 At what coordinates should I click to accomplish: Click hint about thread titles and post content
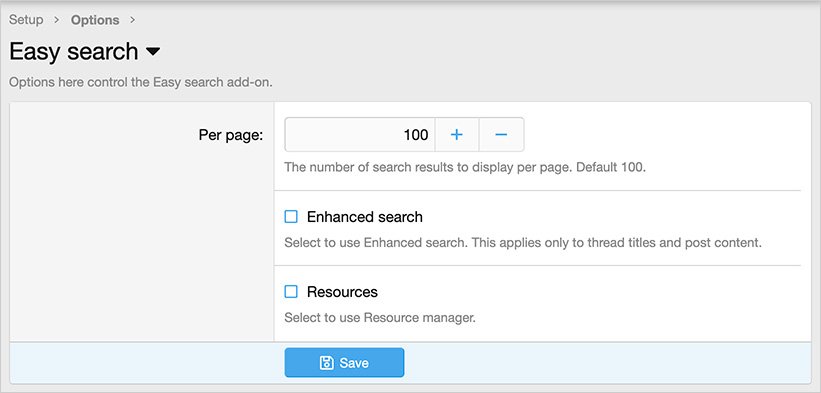[x=523, y=243]
